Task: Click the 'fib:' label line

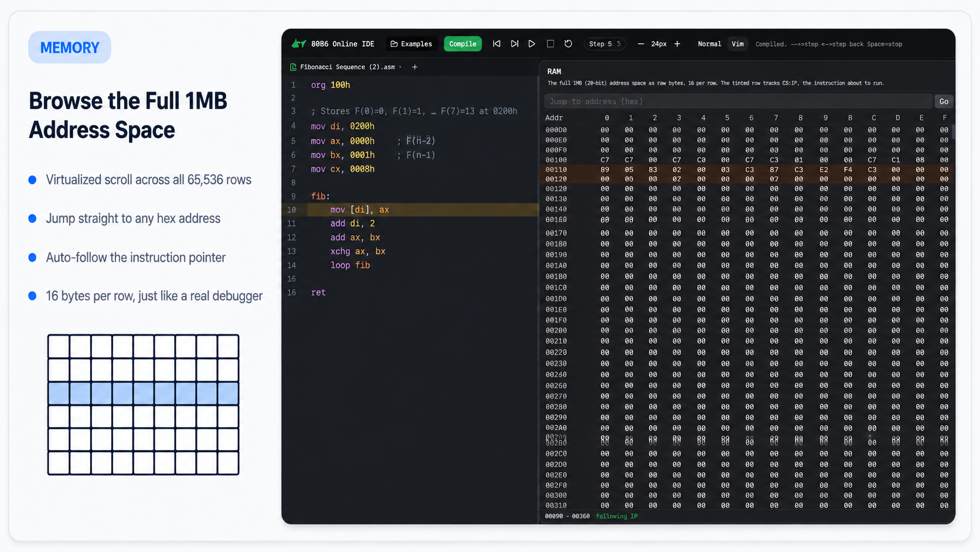Action: 320,196
